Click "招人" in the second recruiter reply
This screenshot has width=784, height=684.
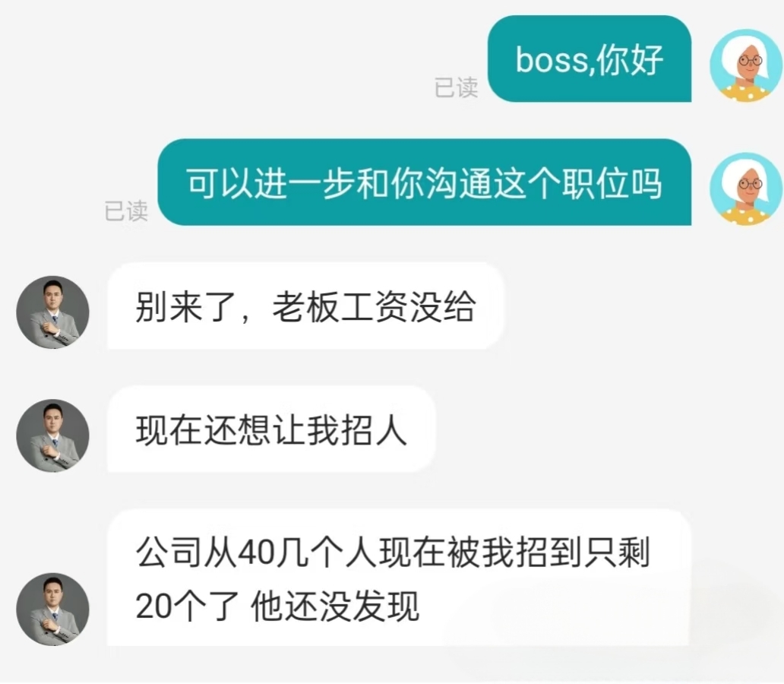pos(374,430)
